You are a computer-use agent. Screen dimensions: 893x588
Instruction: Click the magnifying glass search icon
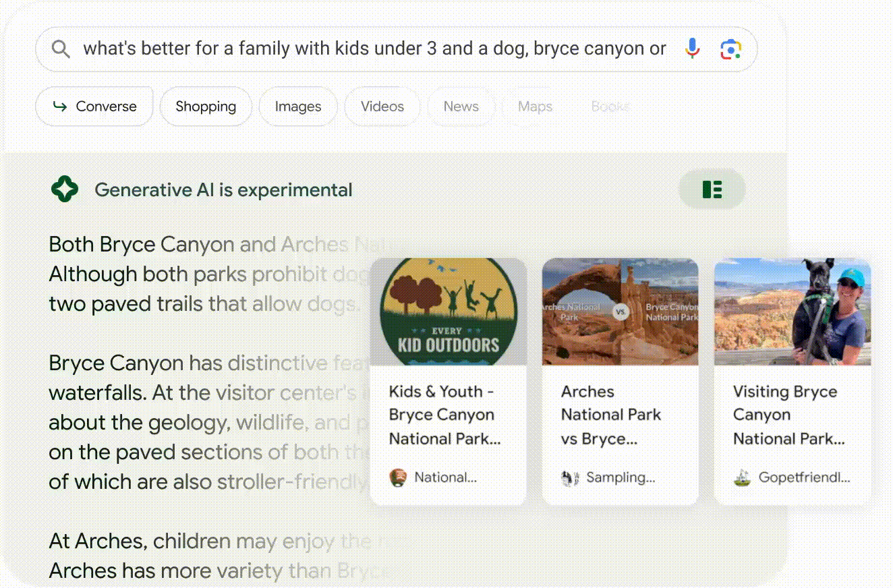tap(61, 49)
